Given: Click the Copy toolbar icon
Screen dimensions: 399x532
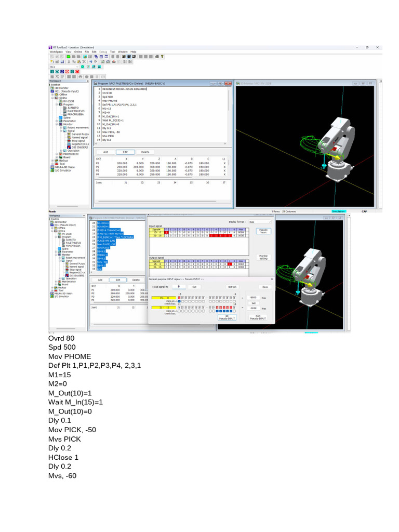Looking at the screenshot, I should tap(74, 62).
